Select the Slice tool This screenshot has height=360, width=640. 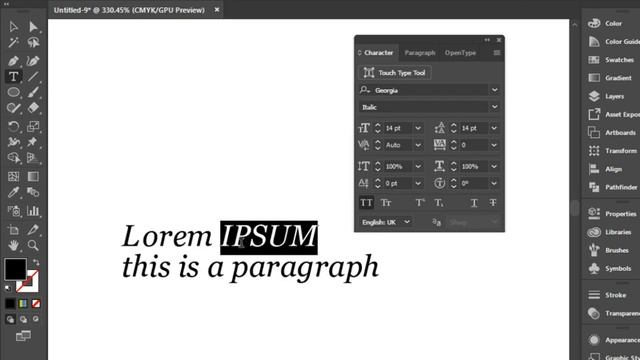(33, 230)
